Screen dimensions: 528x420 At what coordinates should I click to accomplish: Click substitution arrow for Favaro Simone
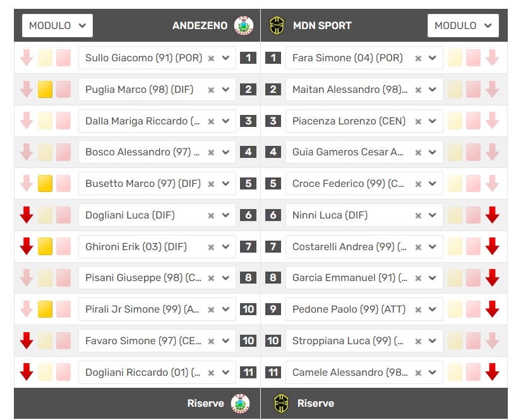click(26, 341)
